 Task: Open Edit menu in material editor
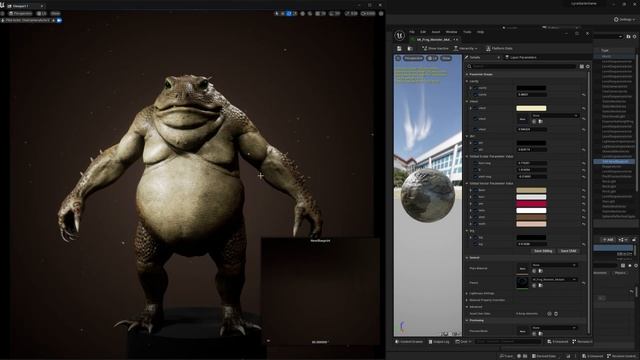(423, 32)
